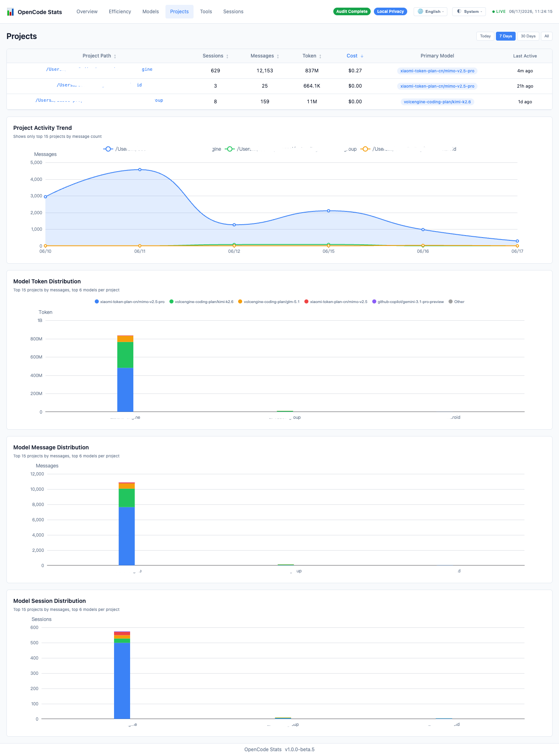Click the globe language icon

[x=420, y=12]
